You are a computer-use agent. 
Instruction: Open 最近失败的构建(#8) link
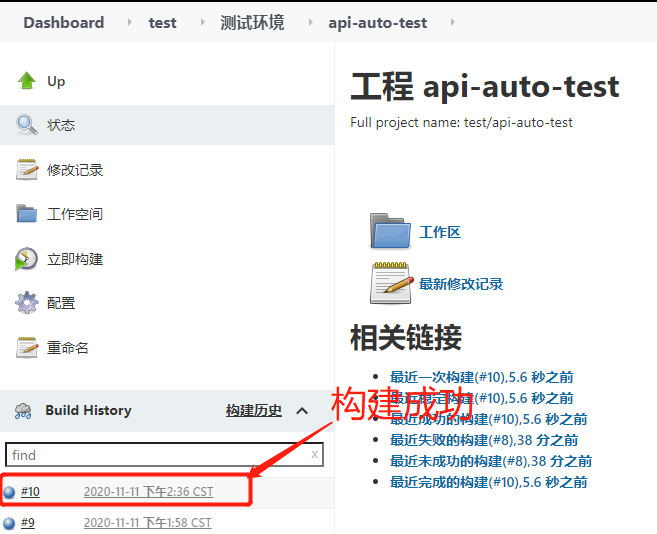pos(484,440)
